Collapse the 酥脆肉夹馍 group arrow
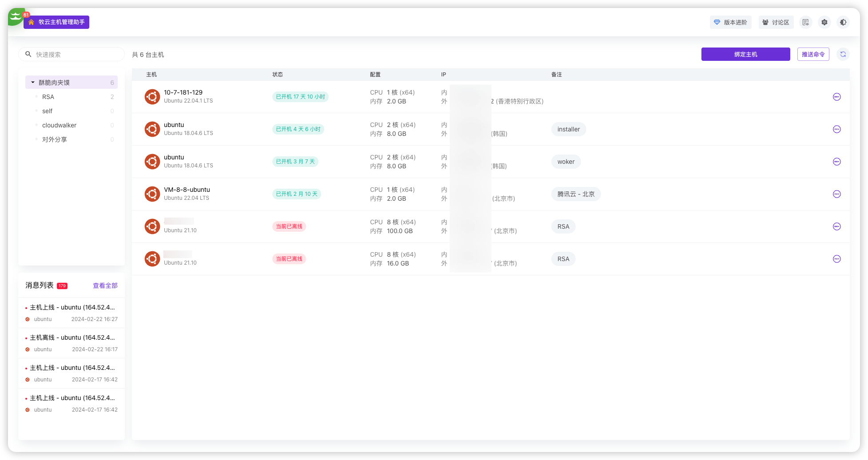 click(32, 82)
